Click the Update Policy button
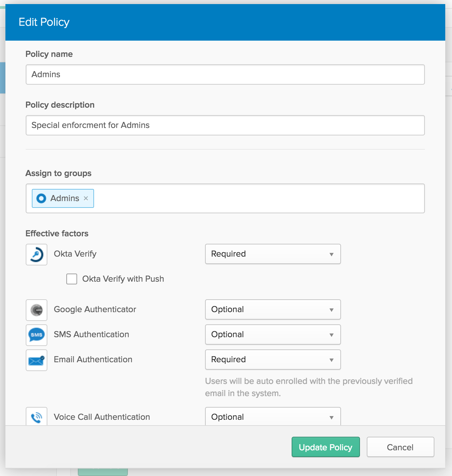The height and width of the screenshot is (476, 452). coord(325,447)
